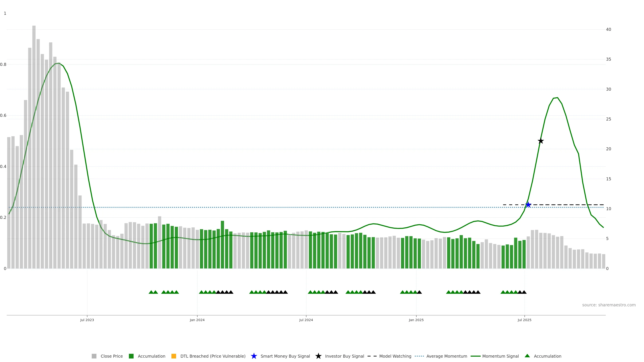
Task: Toggle the Momentum Signal legend label
Action: (x=500, y=356)
